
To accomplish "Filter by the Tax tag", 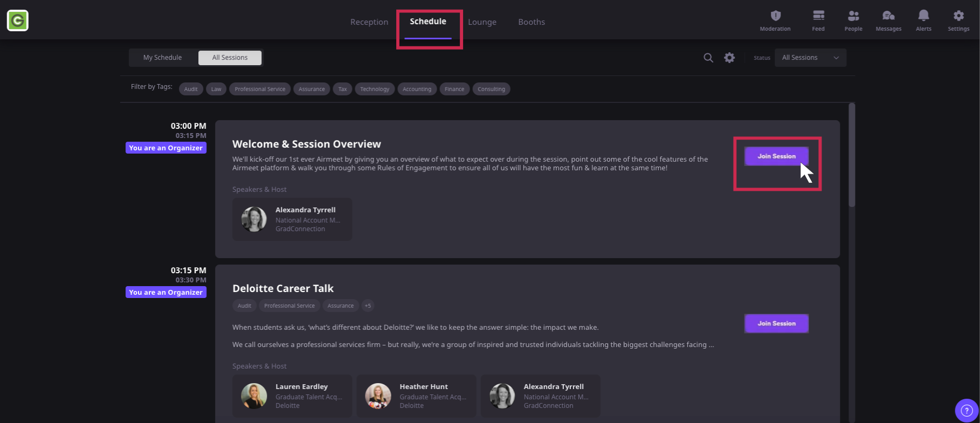I will (342, 89).
